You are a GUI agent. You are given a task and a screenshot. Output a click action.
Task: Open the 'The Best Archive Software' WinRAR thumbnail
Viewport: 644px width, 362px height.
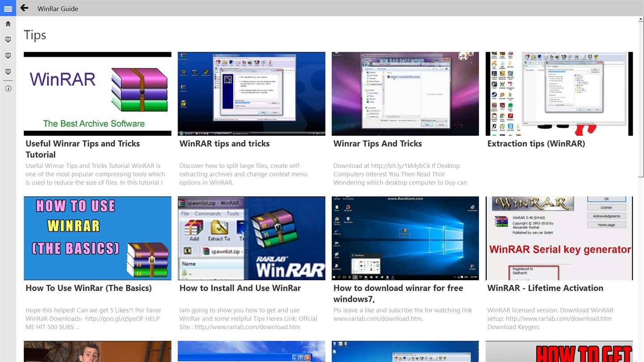coord(97,94)
